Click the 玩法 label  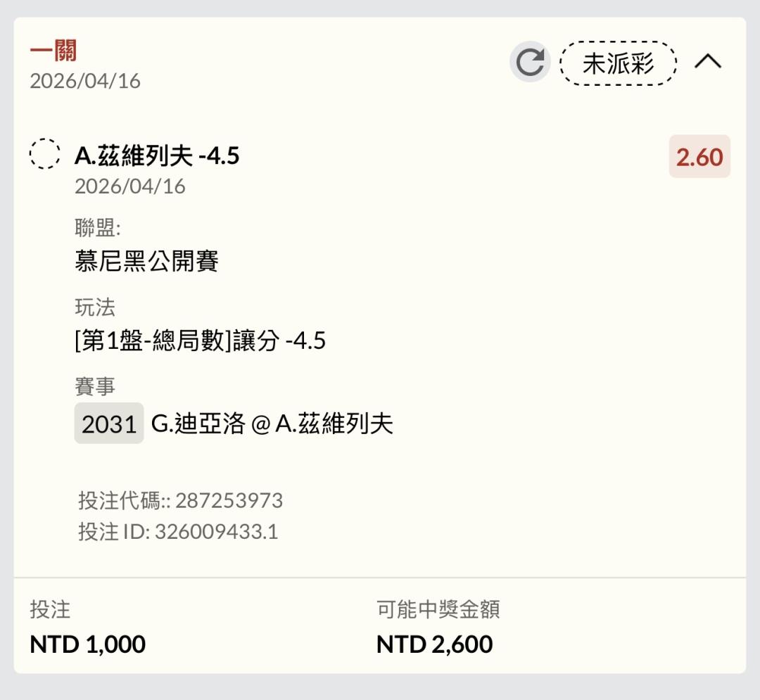click(x=94, y=307)
